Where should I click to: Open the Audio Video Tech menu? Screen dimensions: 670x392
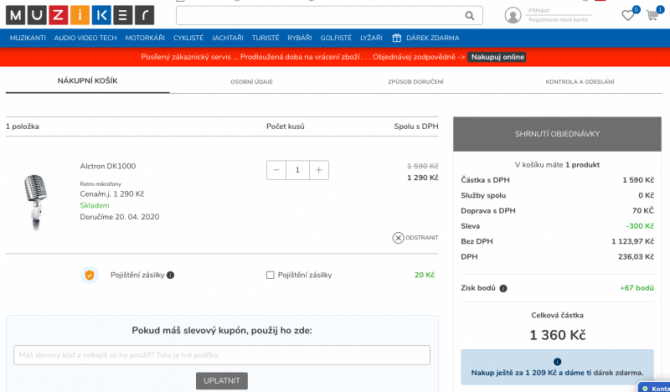[85, 38]
